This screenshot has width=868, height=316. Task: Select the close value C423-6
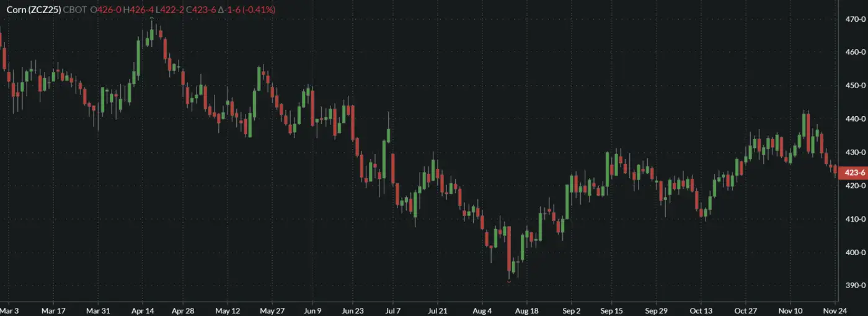point(204,10)
